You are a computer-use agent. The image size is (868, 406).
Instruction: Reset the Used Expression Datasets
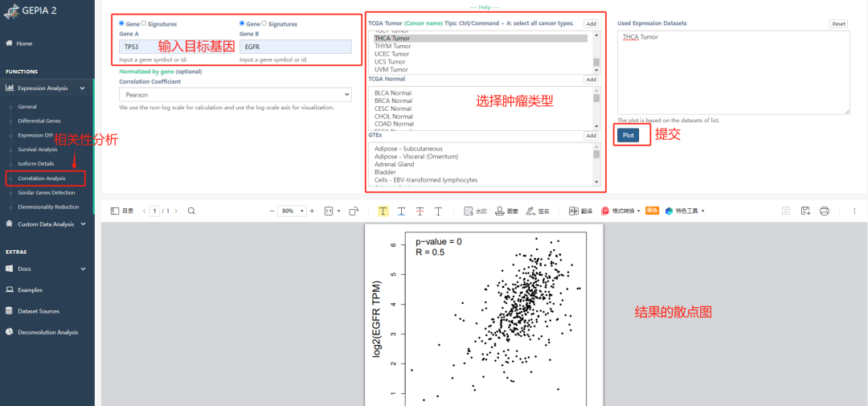point(838,24)
